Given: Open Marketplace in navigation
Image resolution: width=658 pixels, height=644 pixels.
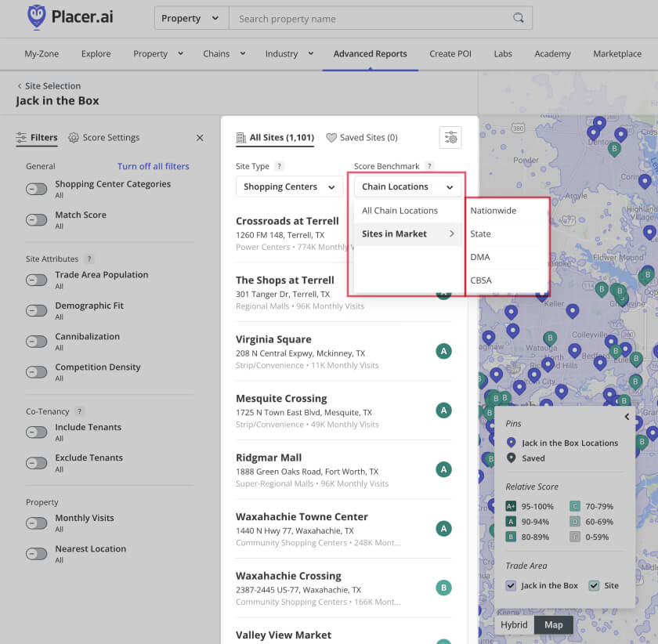Looking at the screenshot, I should tap(617, 54).
